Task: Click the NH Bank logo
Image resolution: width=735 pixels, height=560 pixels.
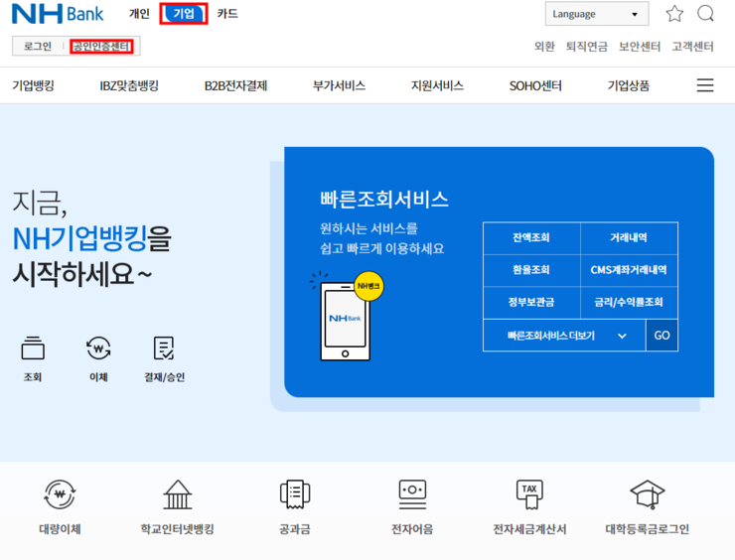Action: pos(58,14)
